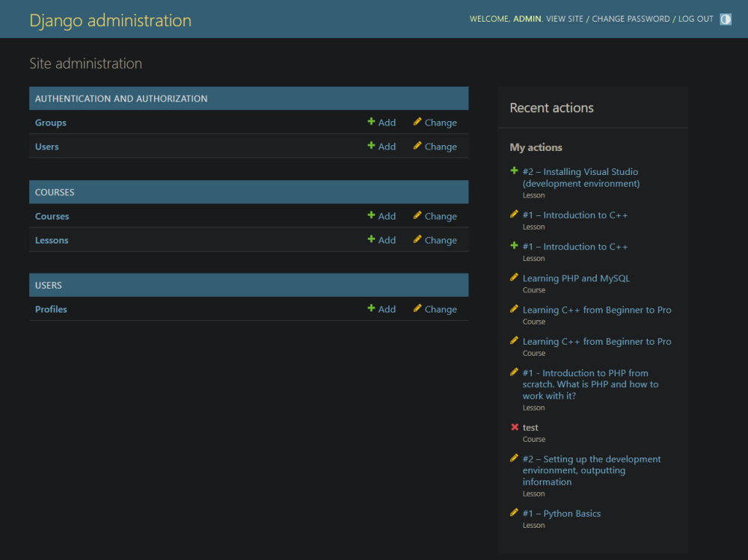Toggle the light/dark theme icon

point(725,19)
